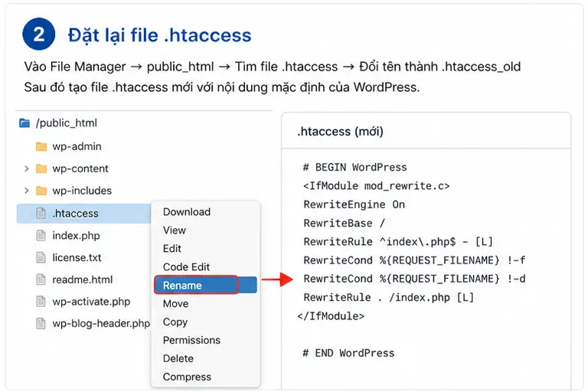Click the "# BEGIN WordPress" code line
The width and height of the screenshot is (588, 392).
point(354,168)
